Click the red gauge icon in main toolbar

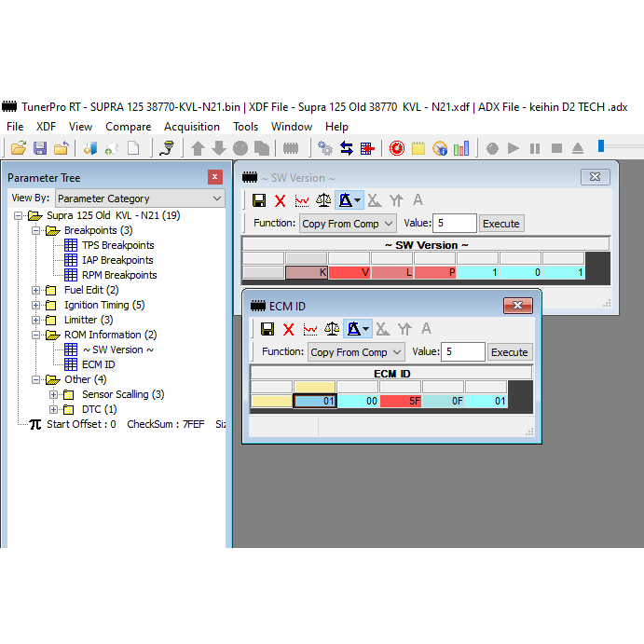pos(397,148)
